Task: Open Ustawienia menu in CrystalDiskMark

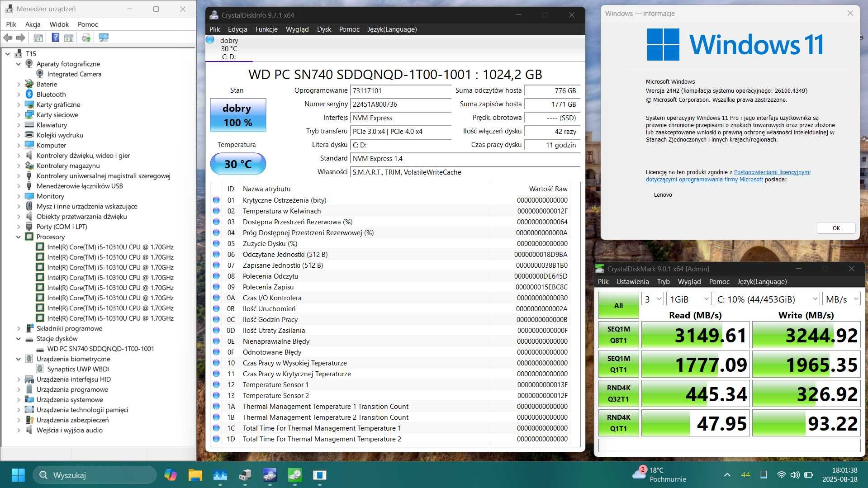Action: tap(632, 282)
